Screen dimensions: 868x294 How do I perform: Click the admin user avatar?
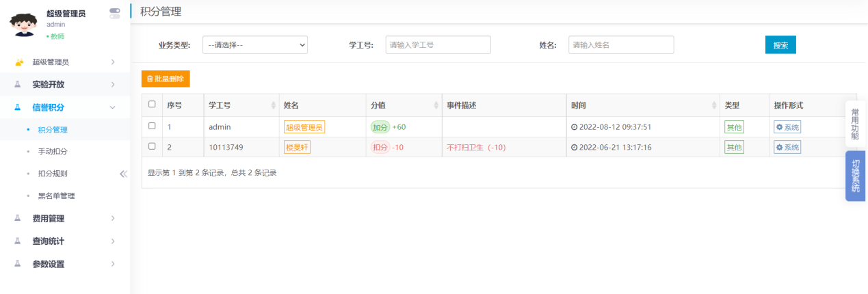[23, 24]
